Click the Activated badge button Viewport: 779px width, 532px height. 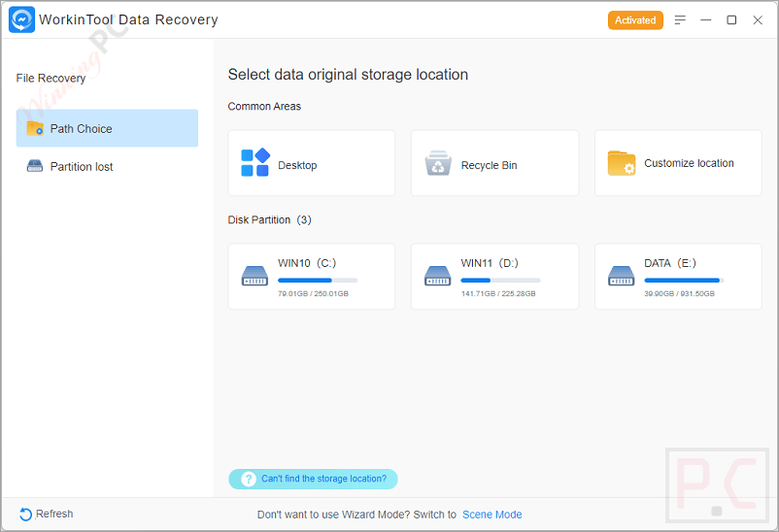[635, 20]
